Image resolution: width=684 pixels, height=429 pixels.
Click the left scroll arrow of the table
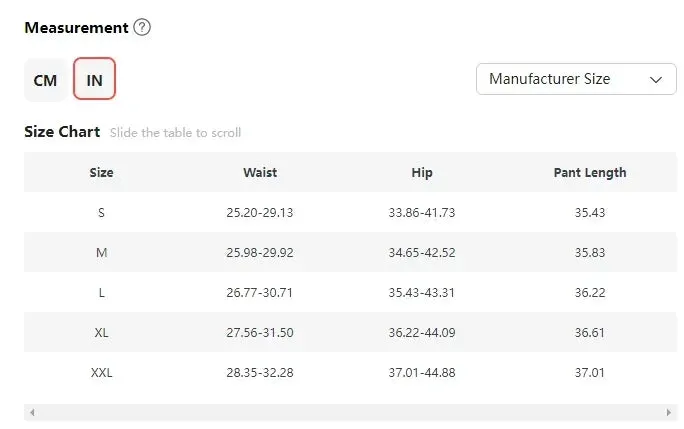(32, 412)
